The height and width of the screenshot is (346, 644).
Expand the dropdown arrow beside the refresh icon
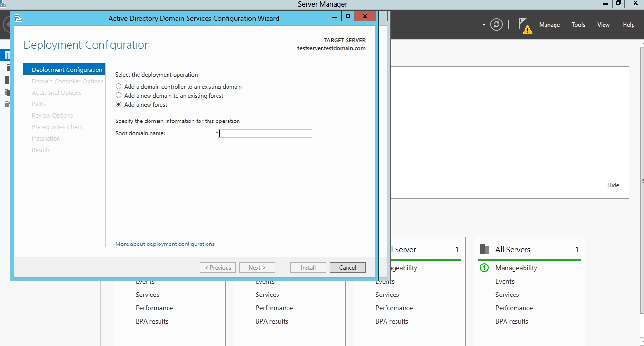[x=484, y=25]
